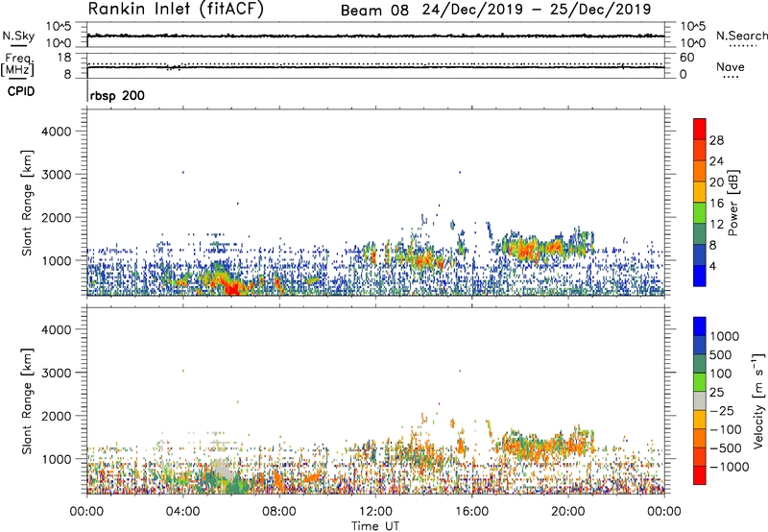Click the '-25' tick on the Velocity color bar

(x=722, y=411)
